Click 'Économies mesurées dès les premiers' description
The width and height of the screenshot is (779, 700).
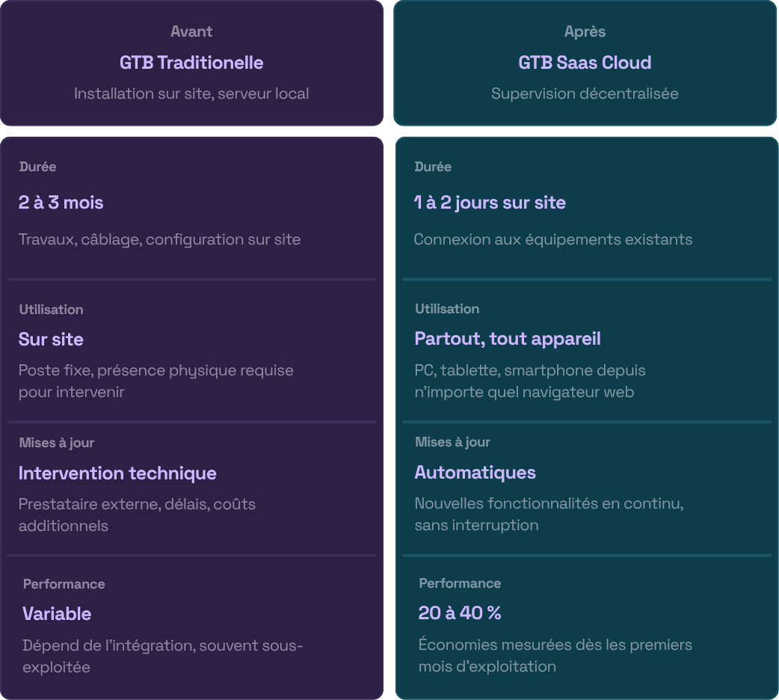pos(555,645)
